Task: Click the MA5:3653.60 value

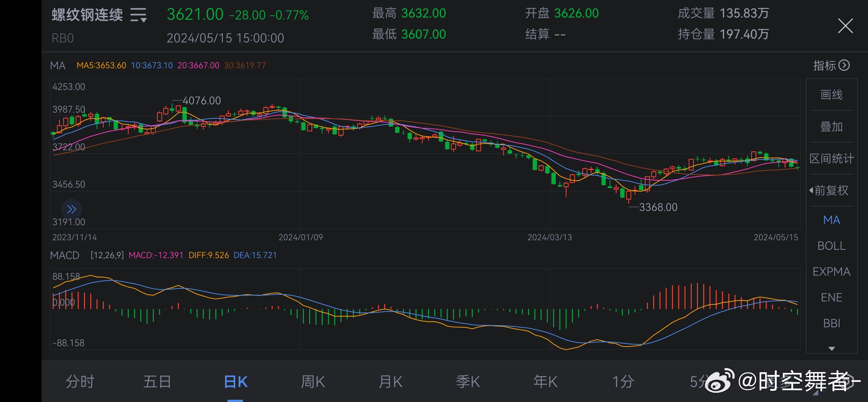Action: coord(101,65)
